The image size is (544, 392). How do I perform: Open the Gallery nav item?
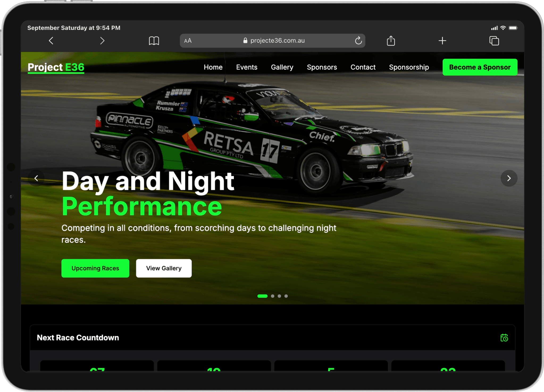[x=282, y=67]
